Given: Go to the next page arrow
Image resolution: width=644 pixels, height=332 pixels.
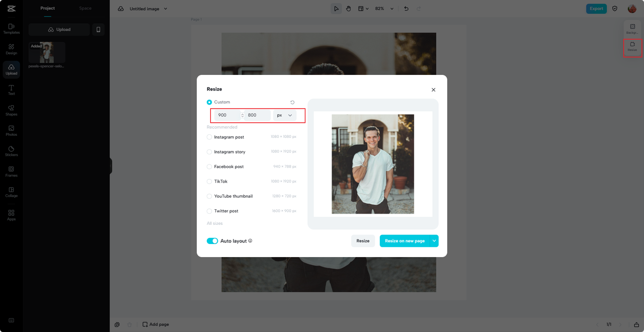Looking at the screenshot, I should point(620,324).
